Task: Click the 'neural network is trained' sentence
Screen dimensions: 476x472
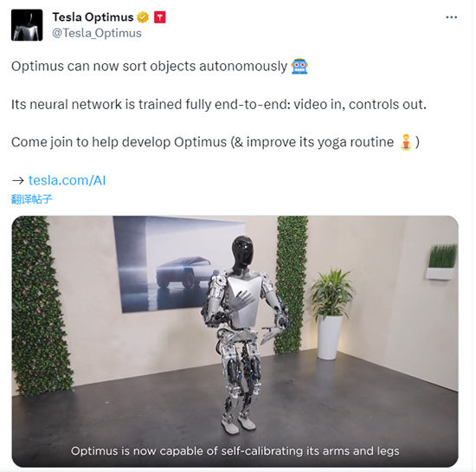Action: tap(219, 104)
